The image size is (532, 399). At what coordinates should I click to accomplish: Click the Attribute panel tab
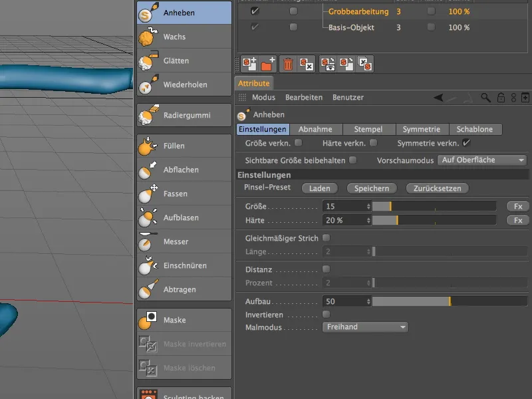tap(254, 84)
